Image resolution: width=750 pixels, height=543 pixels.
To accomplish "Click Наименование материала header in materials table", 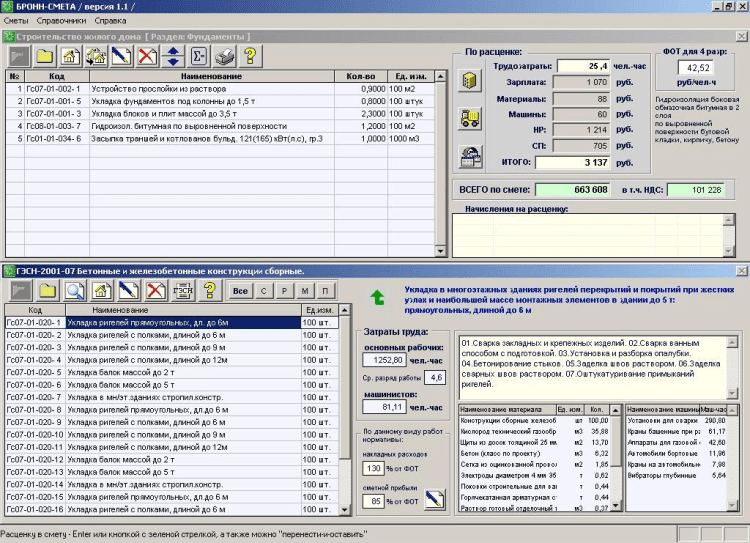I will tap(507, 410).
